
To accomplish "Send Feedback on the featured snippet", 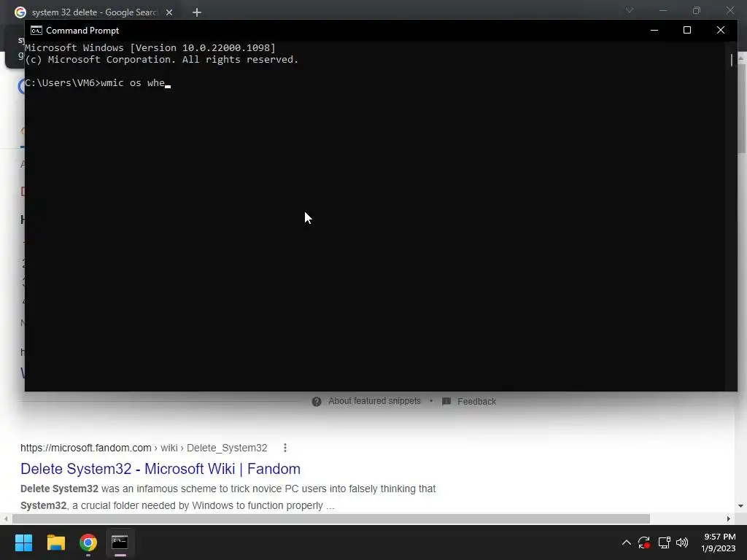I will click(x=476, y=402).
